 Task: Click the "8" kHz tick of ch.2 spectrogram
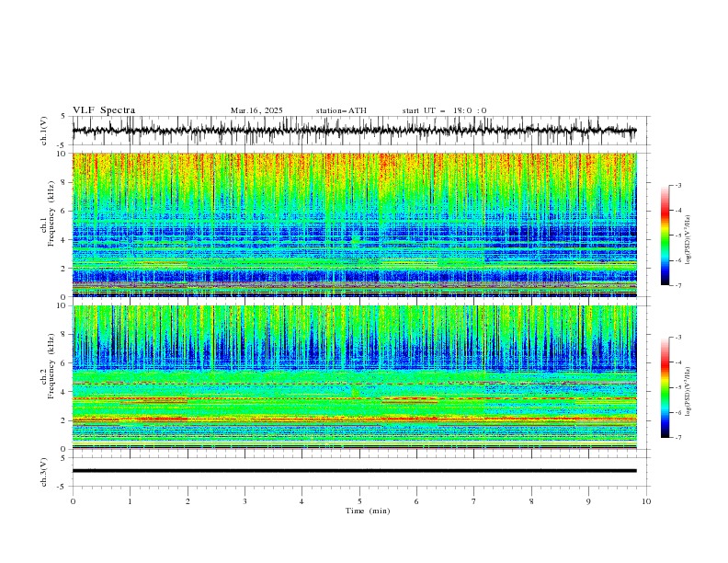64,335
